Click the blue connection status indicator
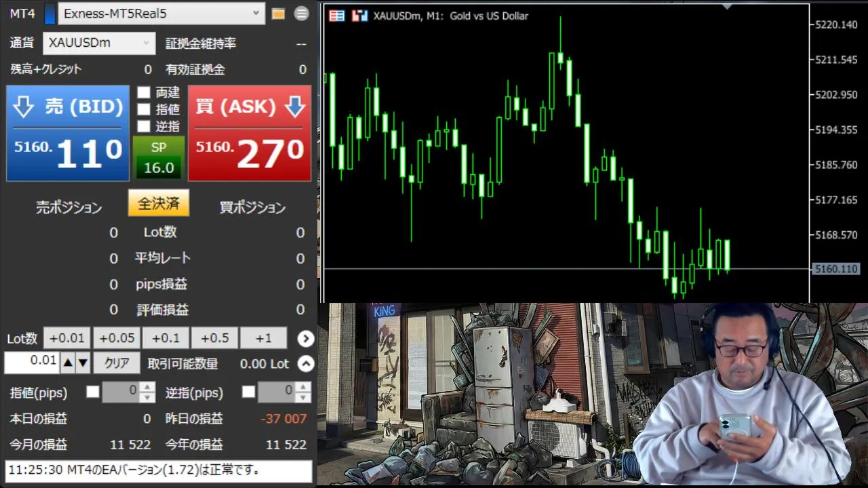 [x=50, y=14]
